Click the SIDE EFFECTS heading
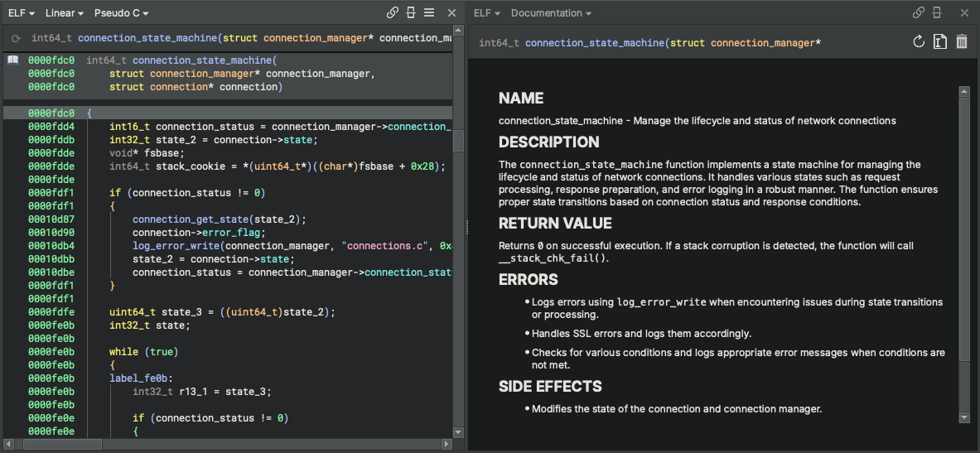The width and height of the screenshot is (980, 453). point(550,386)
